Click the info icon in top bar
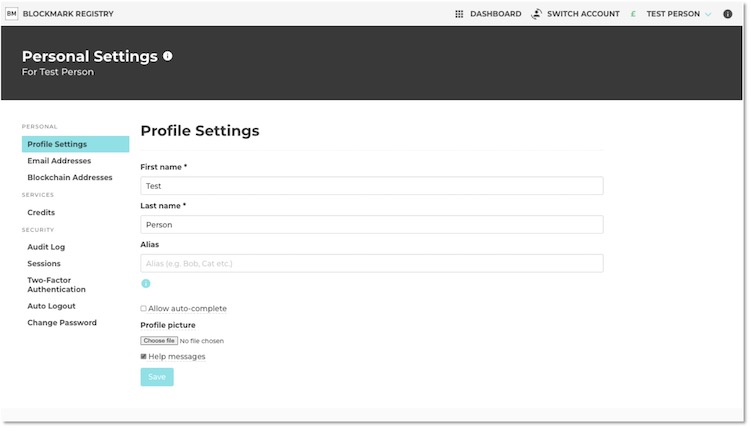Image resolution: width=750 pixels, height=428 pixels. pyautogui.click(x=727, y=14)
